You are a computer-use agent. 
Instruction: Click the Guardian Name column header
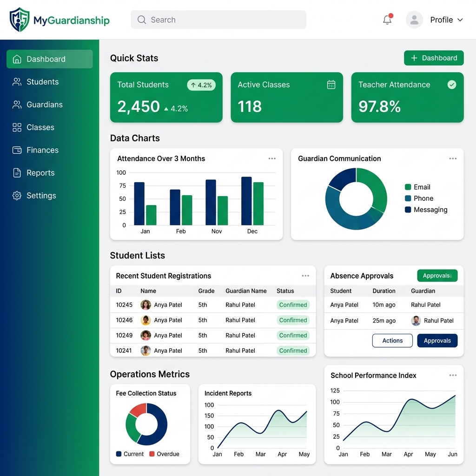(x=246, y=291)
